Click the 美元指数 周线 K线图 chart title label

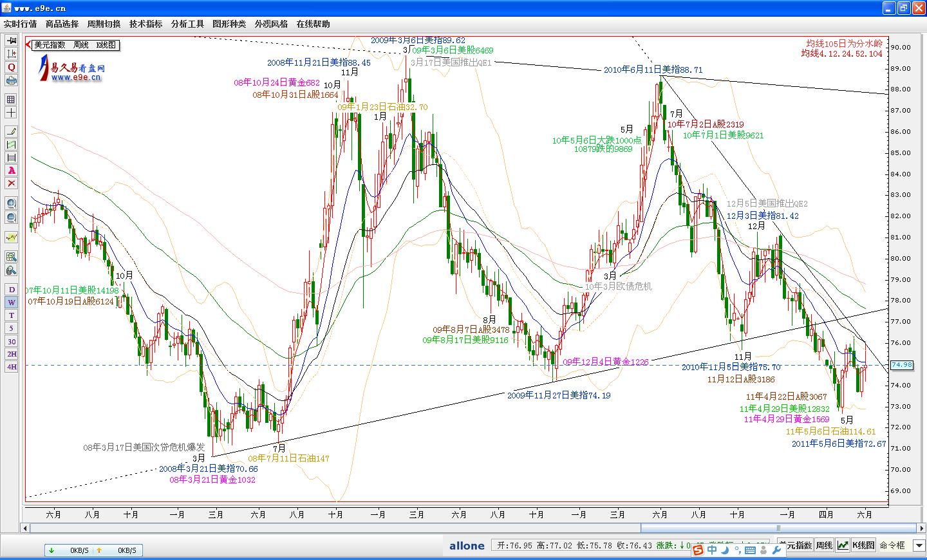click(76, 45)
